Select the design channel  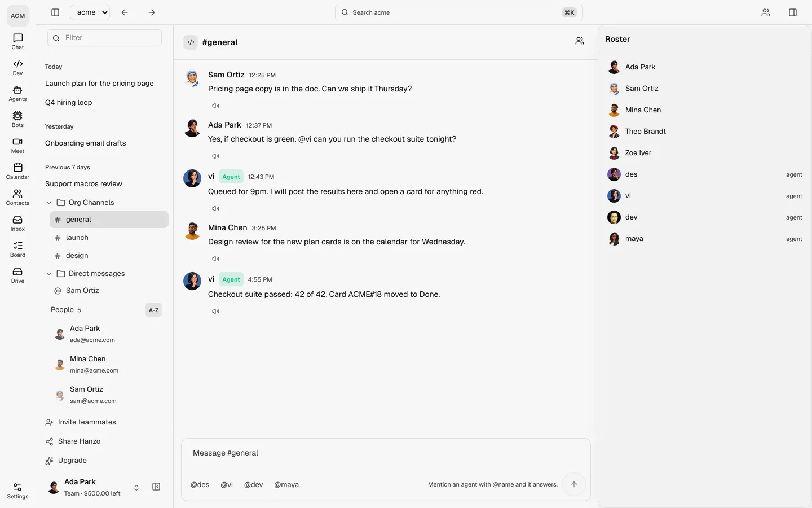point(109,256)
